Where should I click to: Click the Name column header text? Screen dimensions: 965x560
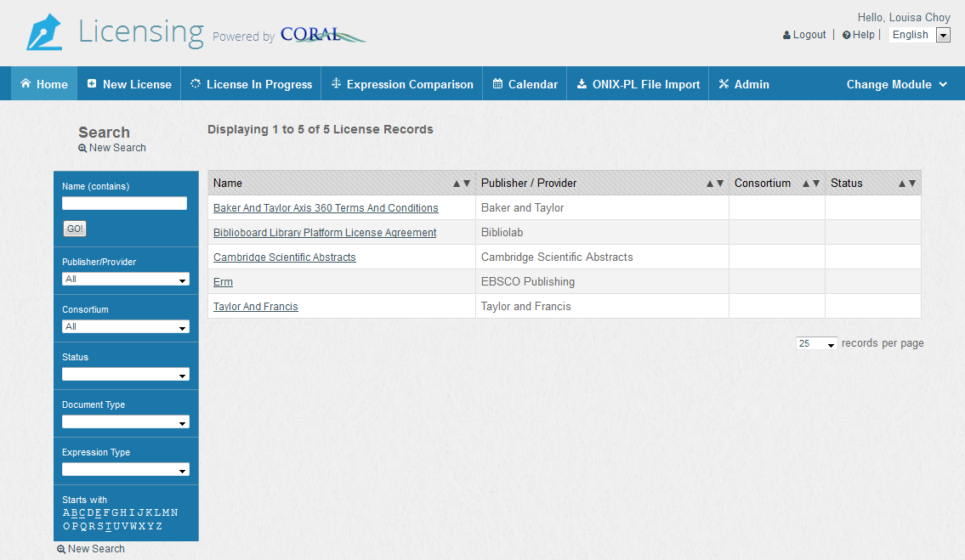pos(228,184)
